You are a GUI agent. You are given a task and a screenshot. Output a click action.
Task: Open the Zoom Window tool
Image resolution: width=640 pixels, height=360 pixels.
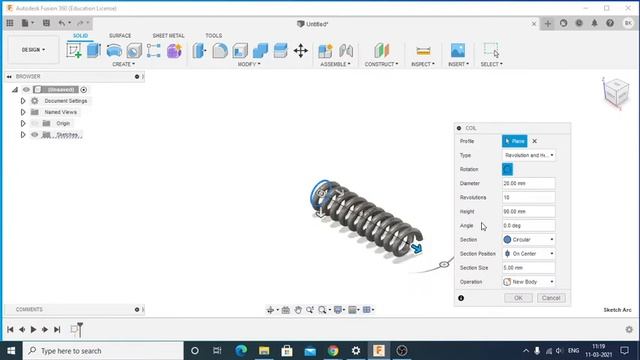[x=322, y=310]
